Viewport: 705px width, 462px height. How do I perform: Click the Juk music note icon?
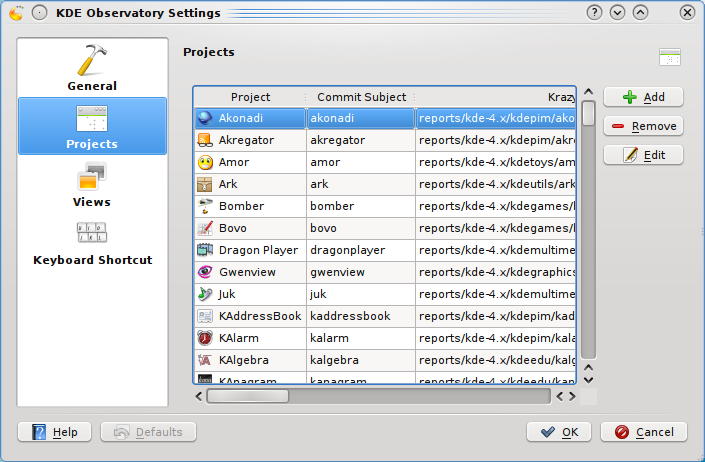[205, 294]
